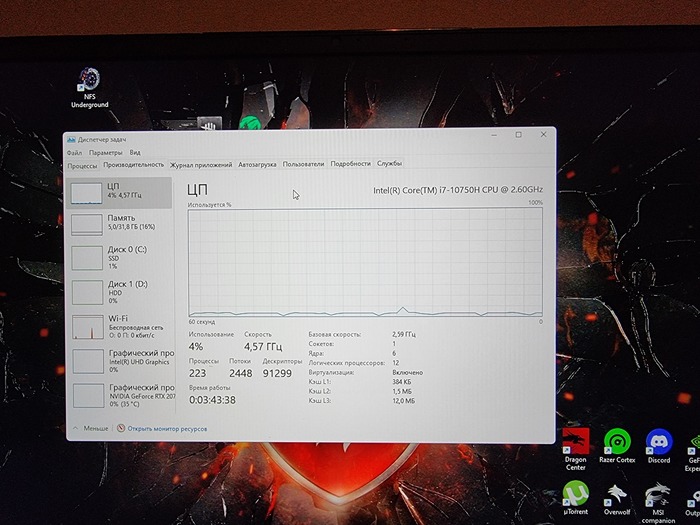The width and height of the screenshot is (700, 525).
Task: Launch Discord from the desktop
Action: 659,446
